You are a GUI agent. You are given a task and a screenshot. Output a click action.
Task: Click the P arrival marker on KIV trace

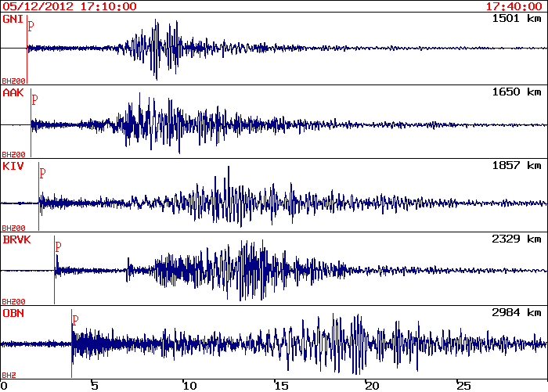pyautogui.click(x=43, y=173)
